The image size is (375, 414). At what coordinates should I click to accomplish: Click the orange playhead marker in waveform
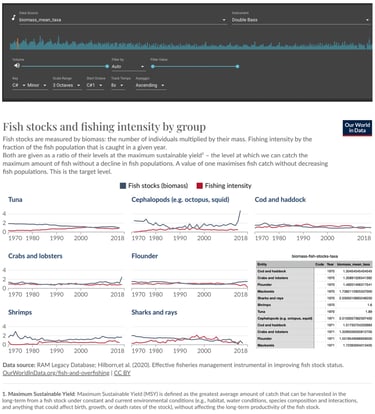(17, 43)
